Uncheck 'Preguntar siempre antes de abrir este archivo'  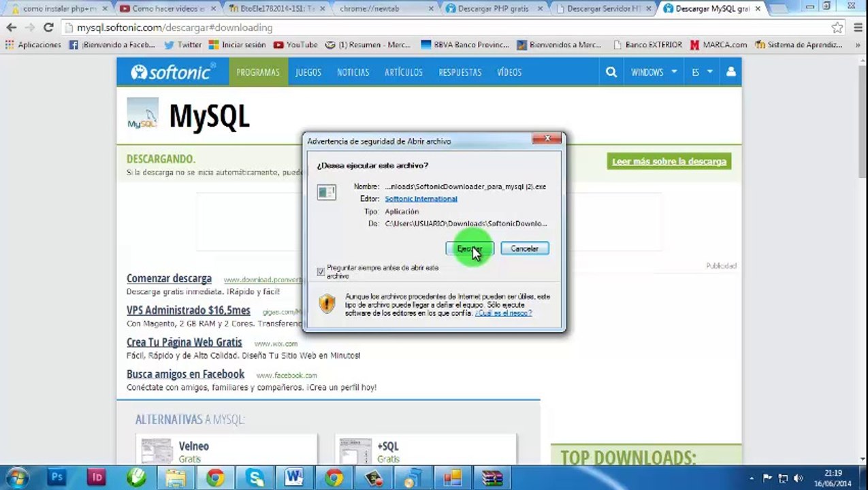(321, 272)
